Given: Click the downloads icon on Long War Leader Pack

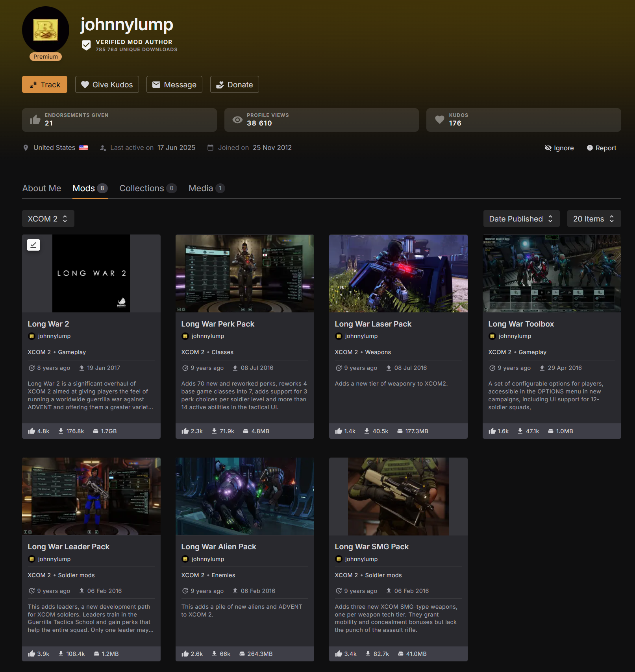Looking at the screenshot, I should [61, 654].
